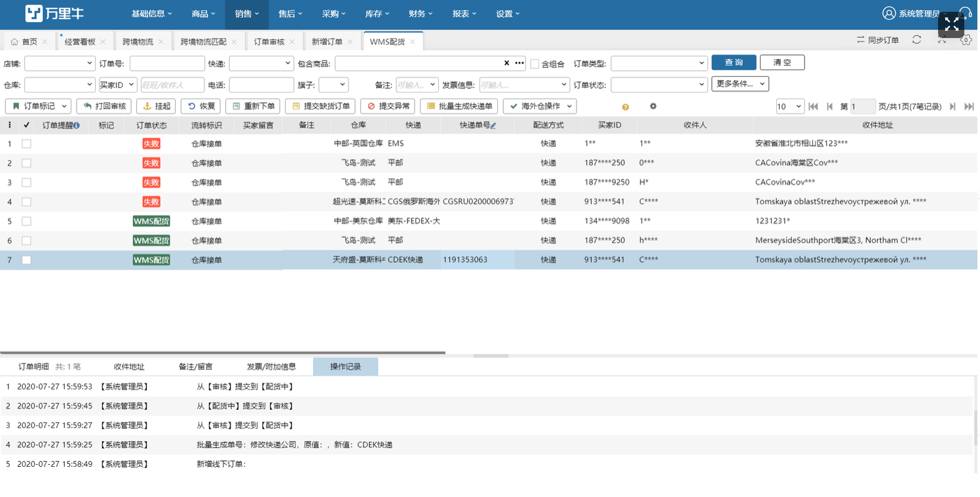
Task: Open the 报表 menu
Action: click(464, 14)
